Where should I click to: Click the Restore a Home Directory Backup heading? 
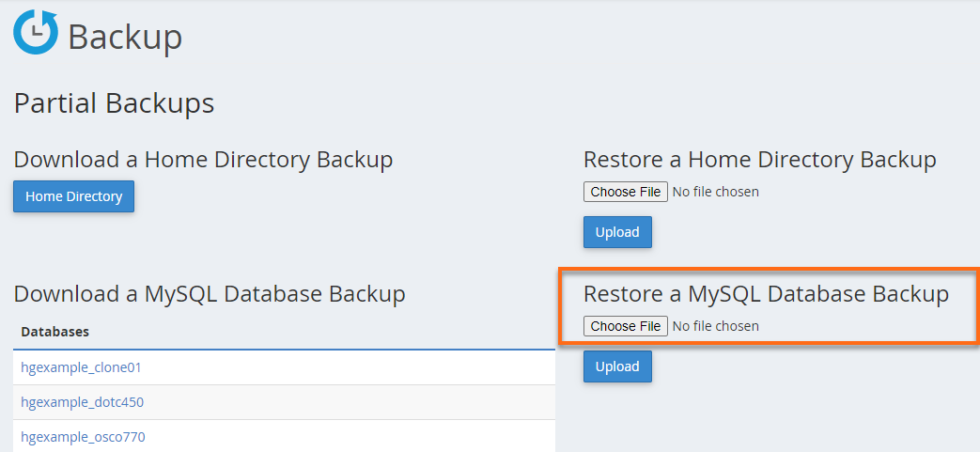760,160
